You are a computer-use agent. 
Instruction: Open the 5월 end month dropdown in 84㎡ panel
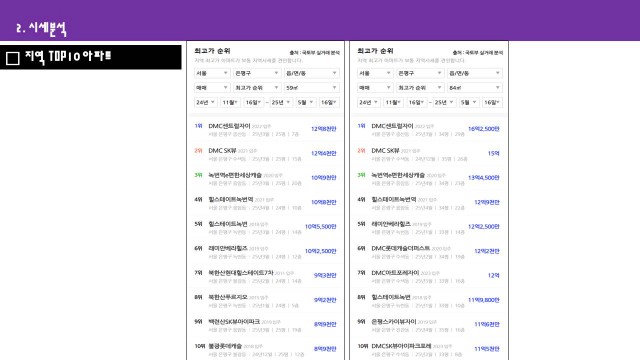pyautogui.click(x=469, y=102)
